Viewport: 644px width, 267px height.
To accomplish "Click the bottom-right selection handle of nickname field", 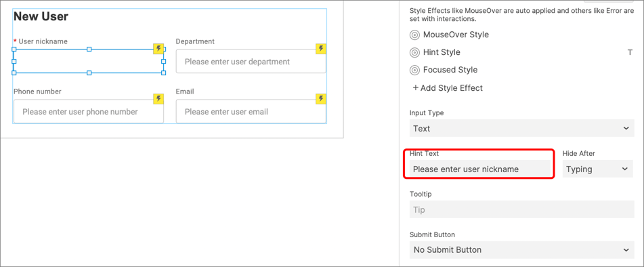I will (x=163, y=73).
